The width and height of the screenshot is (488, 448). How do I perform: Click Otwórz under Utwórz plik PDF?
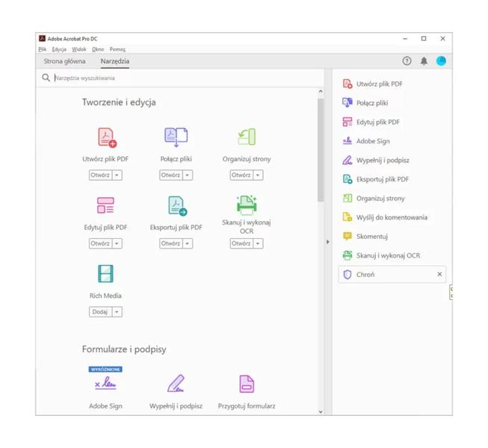100,175
